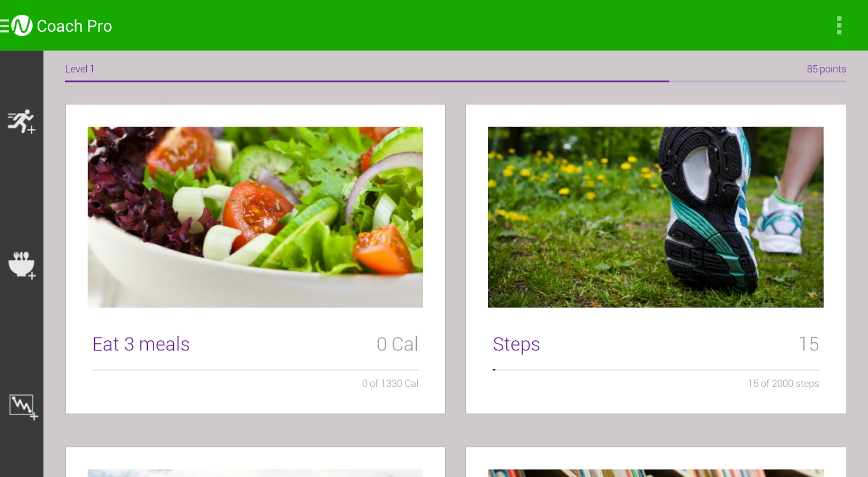Select the Eat 3 meals title

[141, 344]
